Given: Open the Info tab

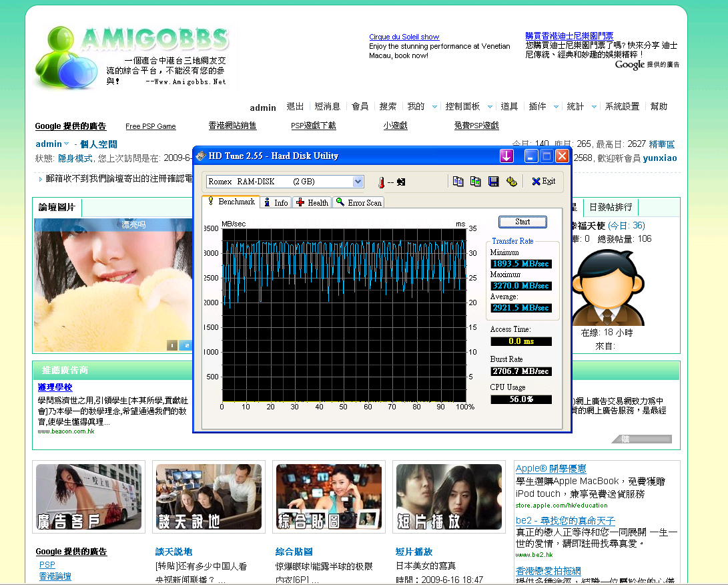Looking at the screenshot, I should coord(276,202).
